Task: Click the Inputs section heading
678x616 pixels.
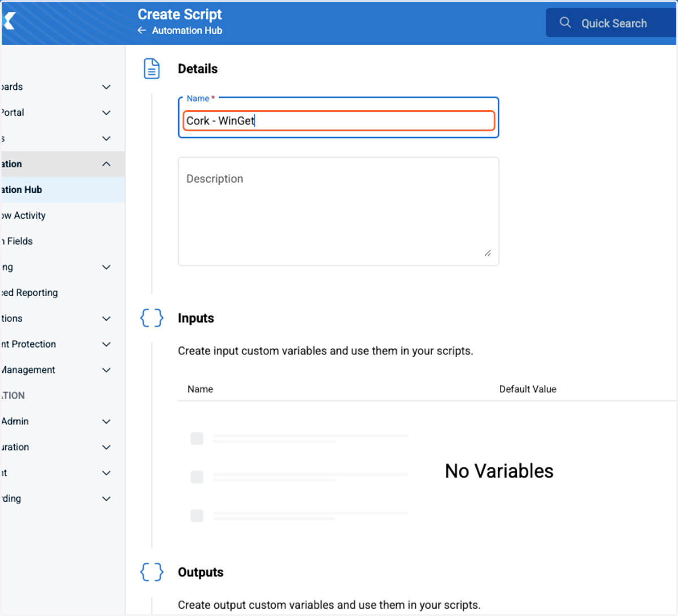Action: (x=196, y=318)
